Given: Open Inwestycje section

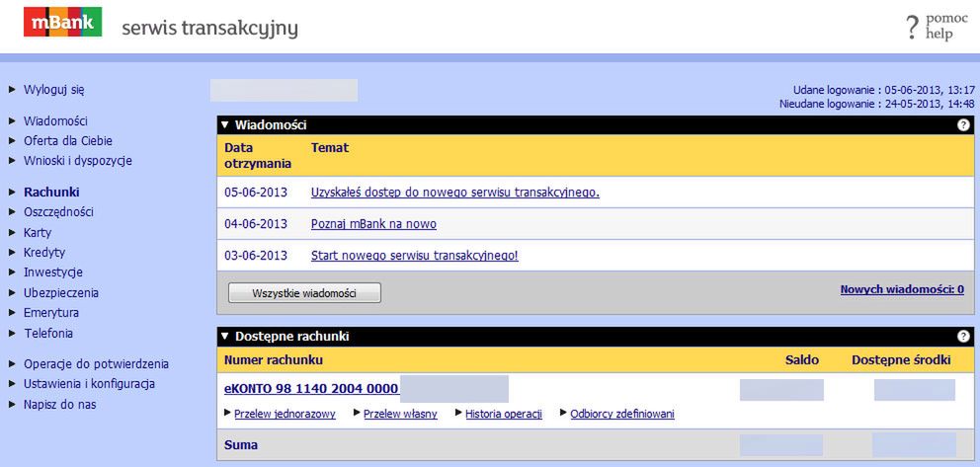Looking at the screenshot, I should [53, 272].
